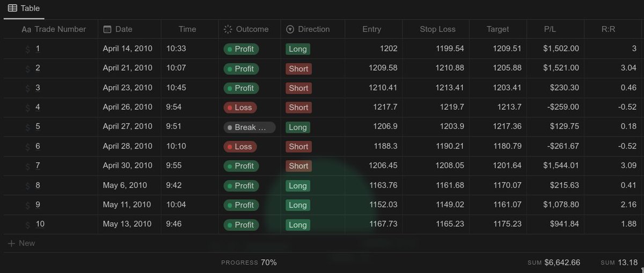The image size is (644, 273).
Task: Open the Entry column header
Action: (374, 29)
